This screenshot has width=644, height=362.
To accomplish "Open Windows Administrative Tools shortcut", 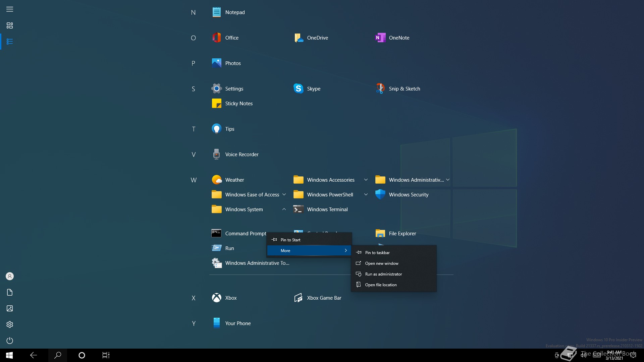I will click(251, 263).
